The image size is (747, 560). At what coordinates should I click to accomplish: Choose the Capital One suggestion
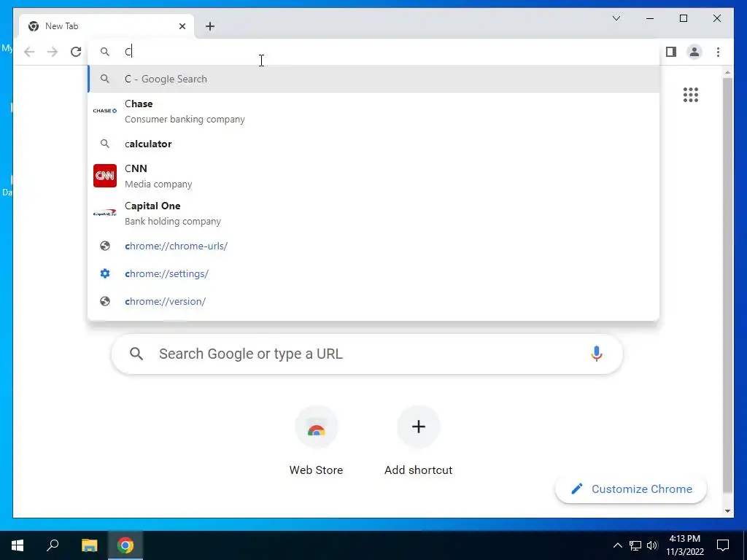374,214
